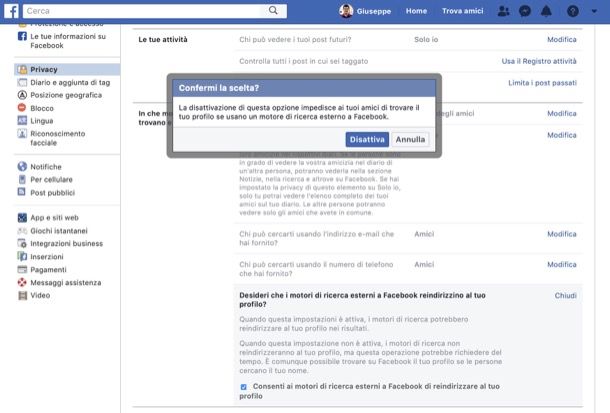Image resolution: width=610 pixels, height=413 pixels.
Task: Click App e siti web icon
Action: pyautogui.click(x=22, y=217)
